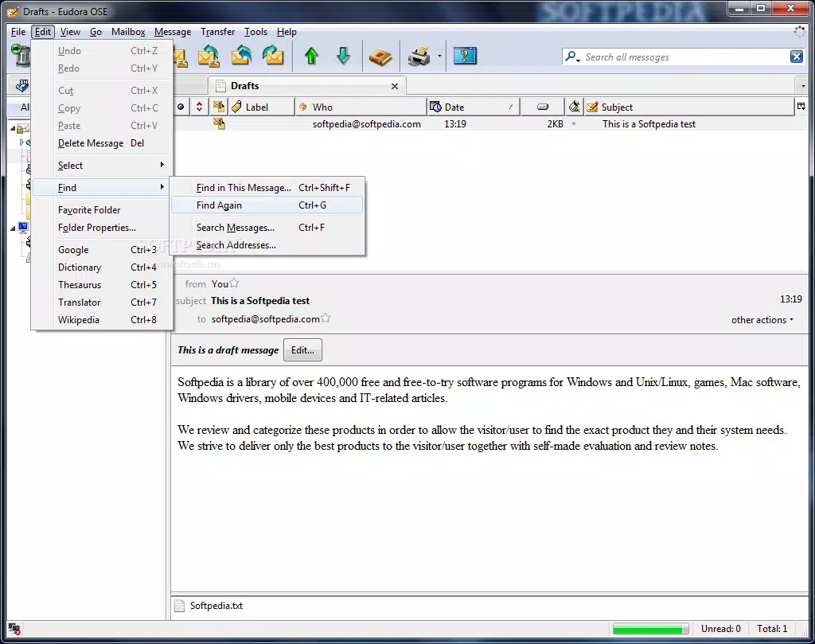This screenshot has height=644, width=815.
Task: Go to previous message with green up arrow
Action: pyautogui.click(x=311, y=56)
